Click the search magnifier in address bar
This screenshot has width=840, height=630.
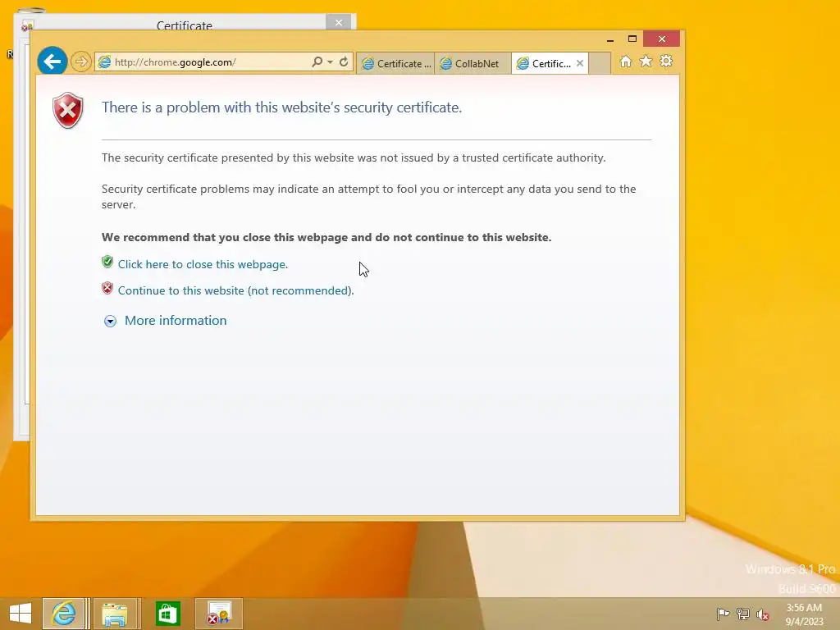tap(317, 62)
